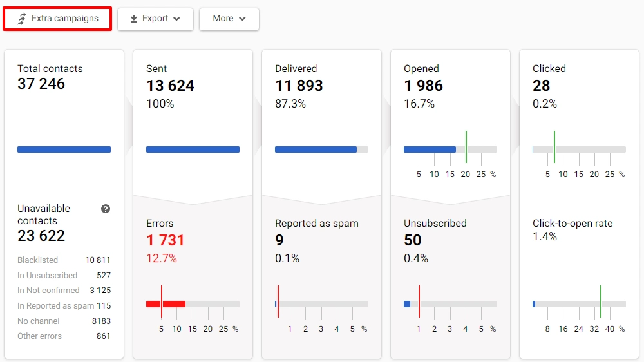Click the Reported as spam count 9

coord(279,240)
